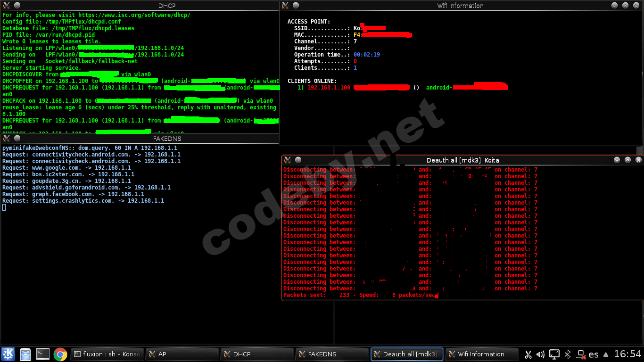Click the 'Channel.........: 7' line
The width and height of the screenshot is (644, 362).
point(325,41)
